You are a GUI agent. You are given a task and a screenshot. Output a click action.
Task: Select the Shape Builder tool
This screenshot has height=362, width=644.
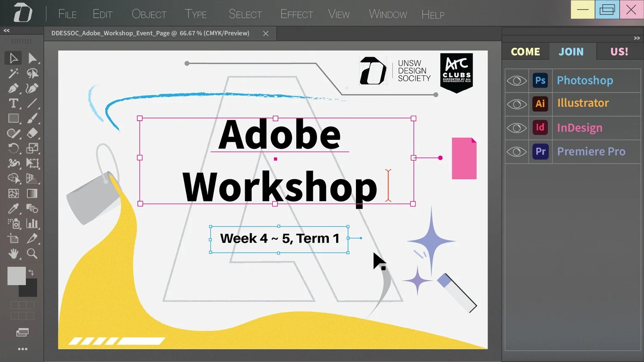[x=13, y=178]
